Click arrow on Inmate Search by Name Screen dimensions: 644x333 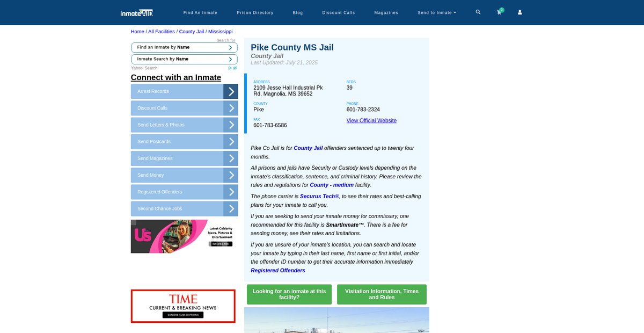[x=230, y=59]
